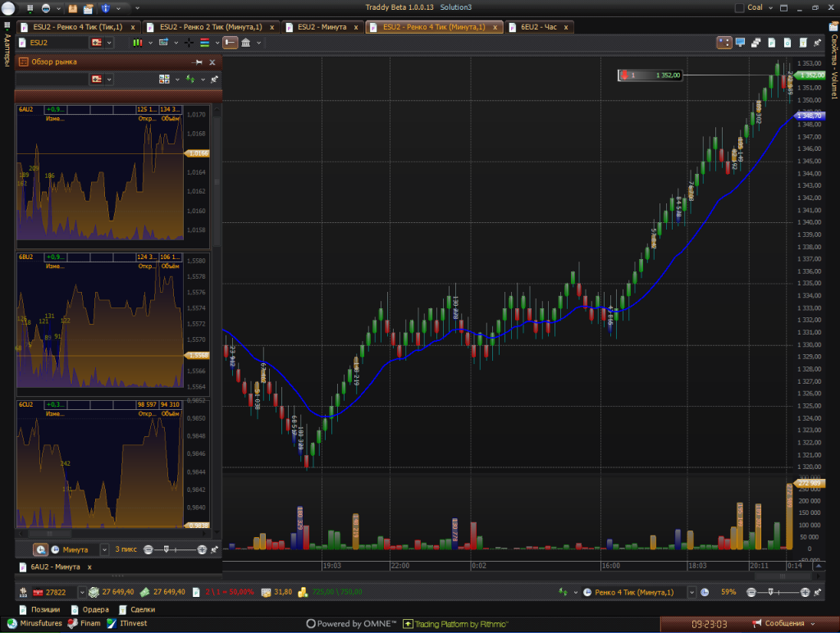Toggle the highlighted dots mode button

(724, 42)
